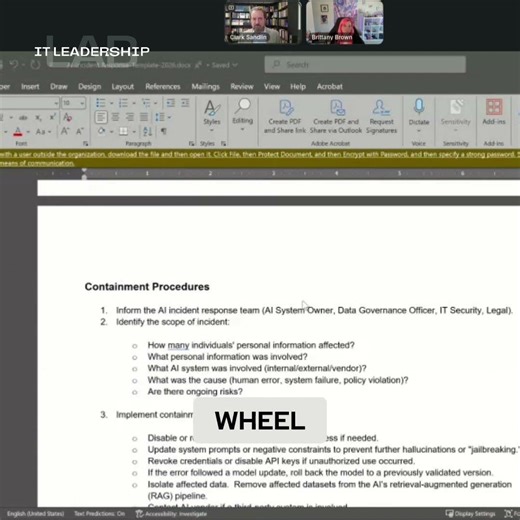Viewport: 520px width, 520px height.
Task: Apply the red Font Color
Action: 18,132
